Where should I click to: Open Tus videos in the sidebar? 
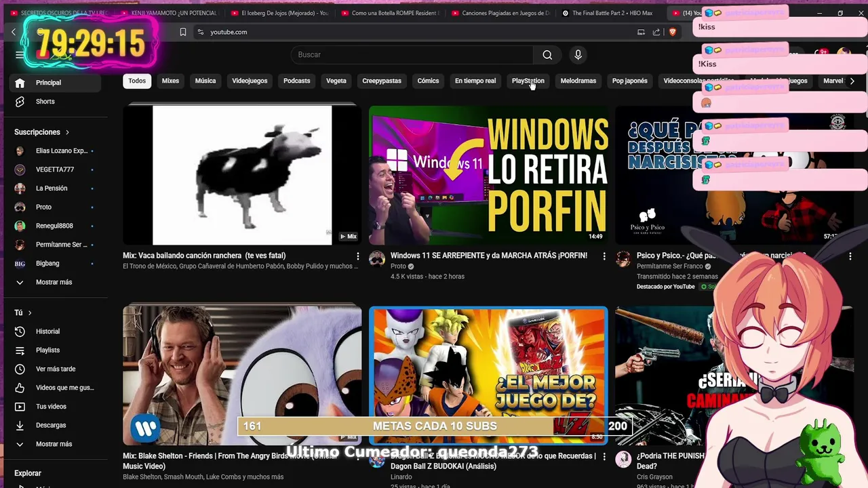pyautogui.click(x=52, y=407)
